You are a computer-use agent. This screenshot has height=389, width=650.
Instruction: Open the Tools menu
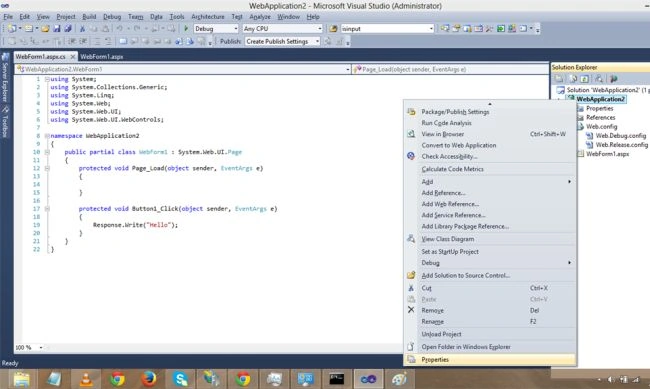[177, 17]
